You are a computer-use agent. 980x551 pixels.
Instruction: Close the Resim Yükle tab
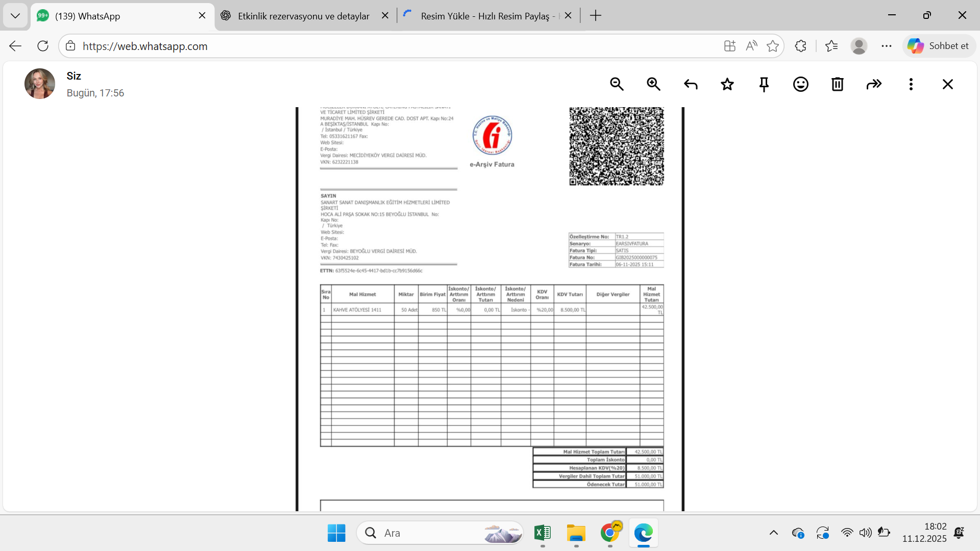[x=568, y=16]
